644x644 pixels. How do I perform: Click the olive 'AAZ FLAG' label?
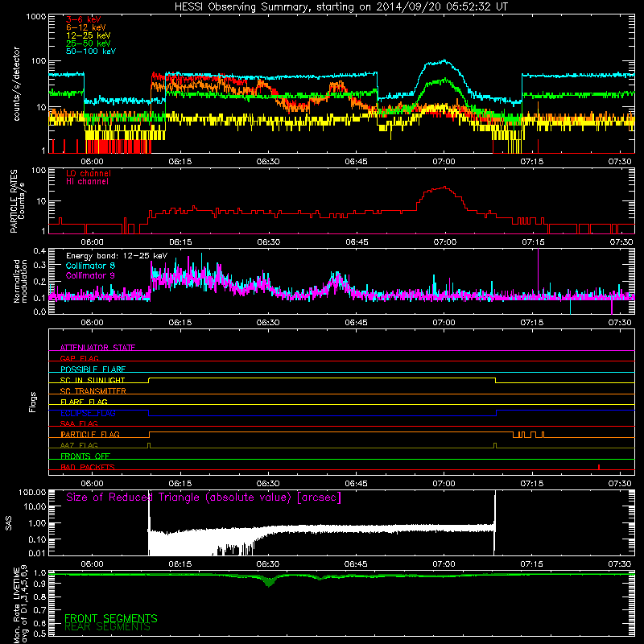79,445
